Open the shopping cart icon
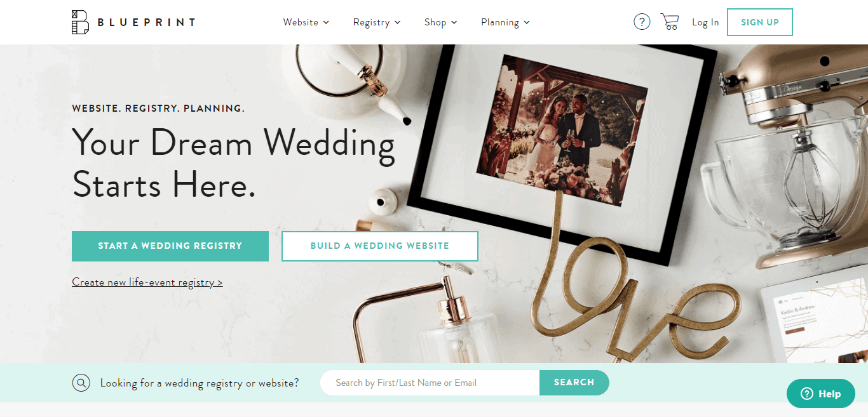This screenshot has height=417, width=868. (x=670, y=22)
